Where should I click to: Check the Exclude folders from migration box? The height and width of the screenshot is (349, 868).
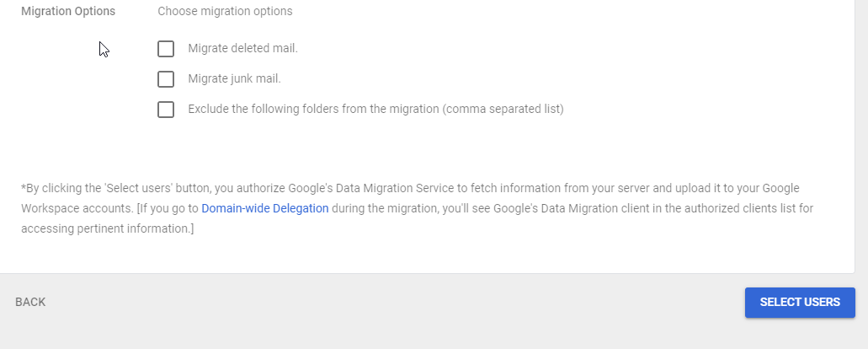coord(166,110)
